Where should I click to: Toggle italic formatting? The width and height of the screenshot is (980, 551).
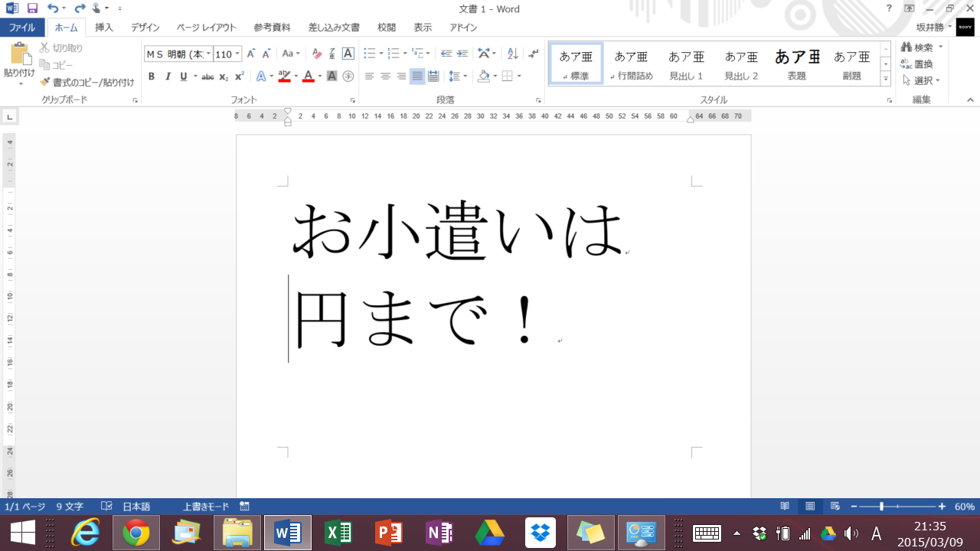tap(168, 77)
